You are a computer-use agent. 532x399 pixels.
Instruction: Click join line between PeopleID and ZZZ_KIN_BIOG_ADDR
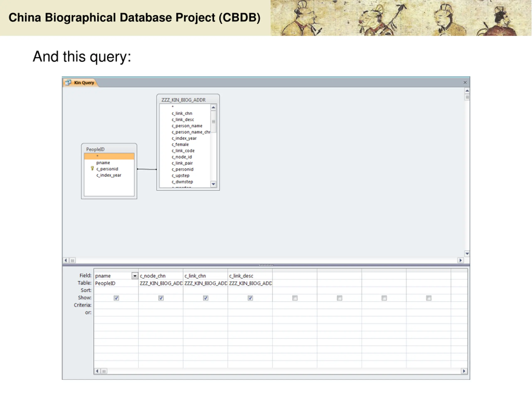(x=147, y=169)
